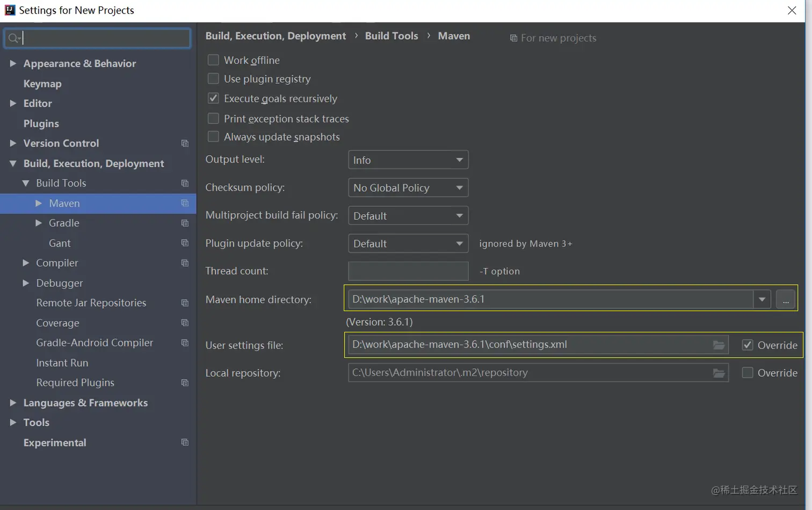Enable Use plugin registry checkbox

(213, 78)
